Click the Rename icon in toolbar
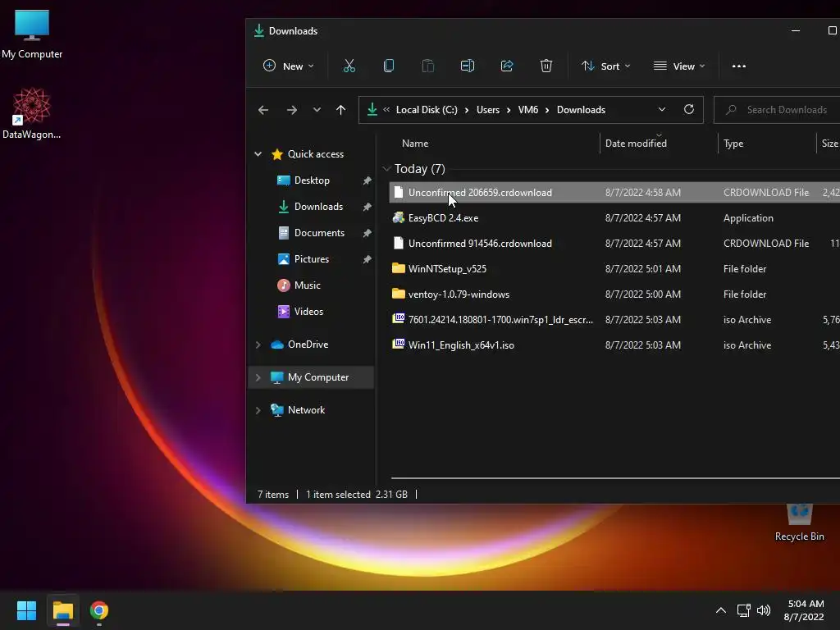This screenshot has height=630, width=840. [467, 66]
